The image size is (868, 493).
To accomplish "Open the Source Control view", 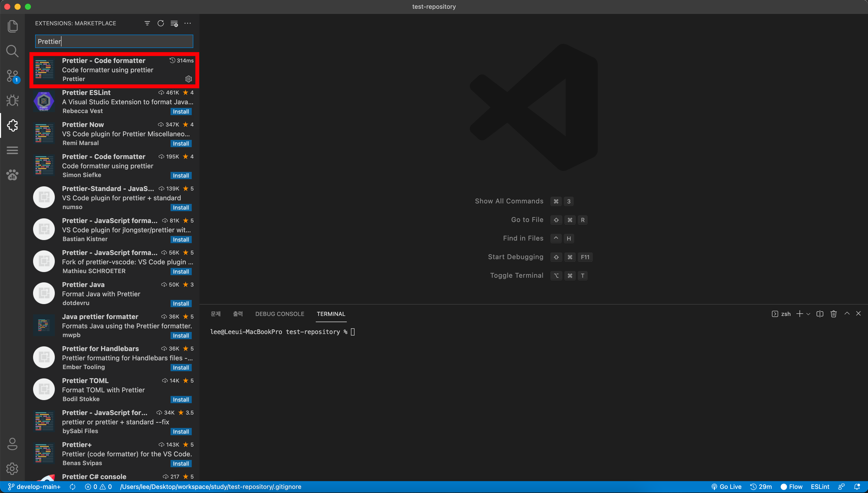I will tap(13, 76).
